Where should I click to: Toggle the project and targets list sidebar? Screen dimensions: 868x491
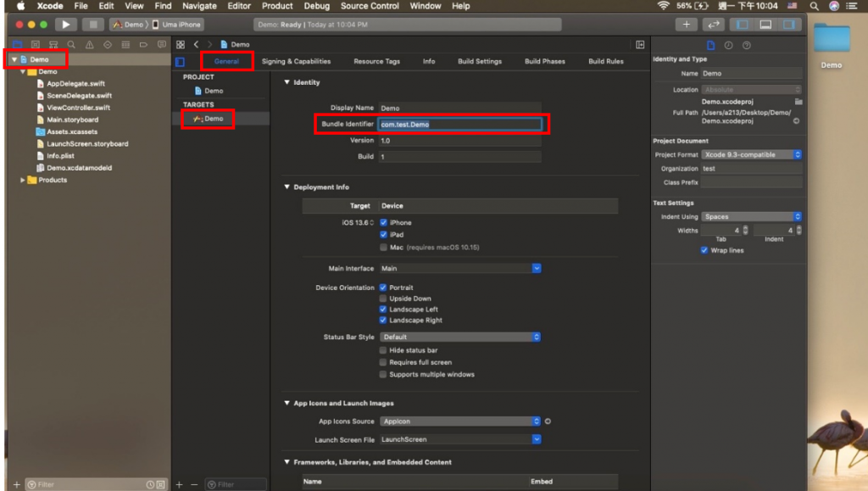coord(180,61)
